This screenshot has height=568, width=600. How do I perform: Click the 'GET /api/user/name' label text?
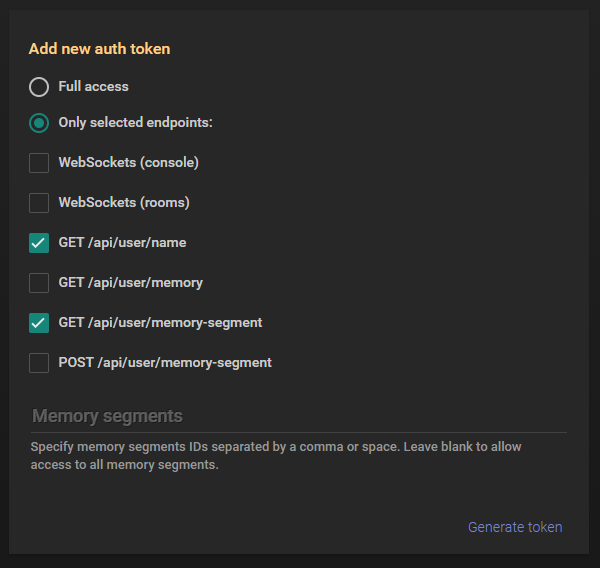click(x=122, y=242)
